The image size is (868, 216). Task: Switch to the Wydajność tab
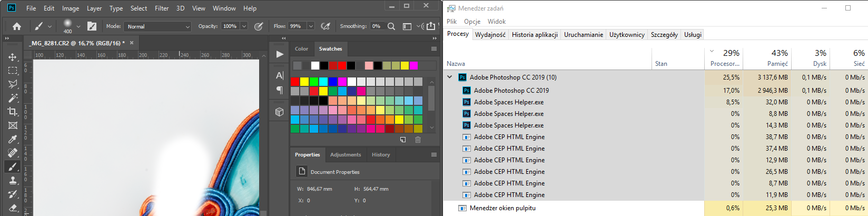490,35
